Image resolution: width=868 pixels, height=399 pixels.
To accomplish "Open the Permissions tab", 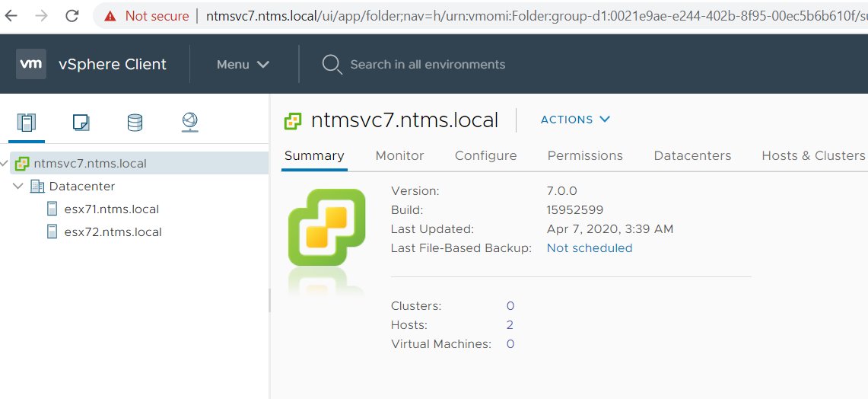I will pos(585,156).
